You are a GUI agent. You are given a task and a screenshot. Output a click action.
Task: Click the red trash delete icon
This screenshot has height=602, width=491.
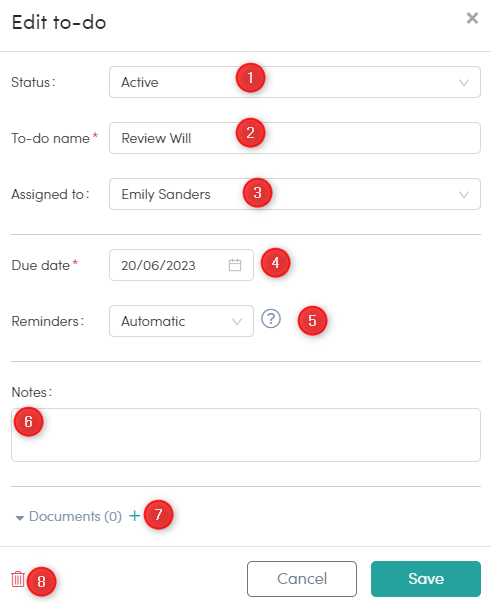click(x=18, y=579)
